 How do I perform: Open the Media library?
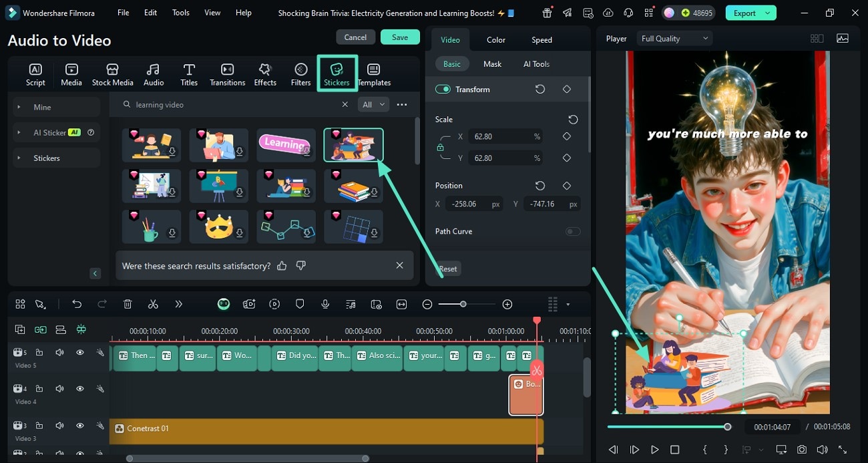coord(71,74)
